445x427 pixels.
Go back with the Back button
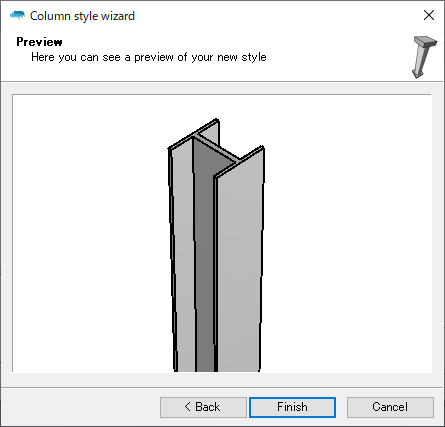(203, 407)
